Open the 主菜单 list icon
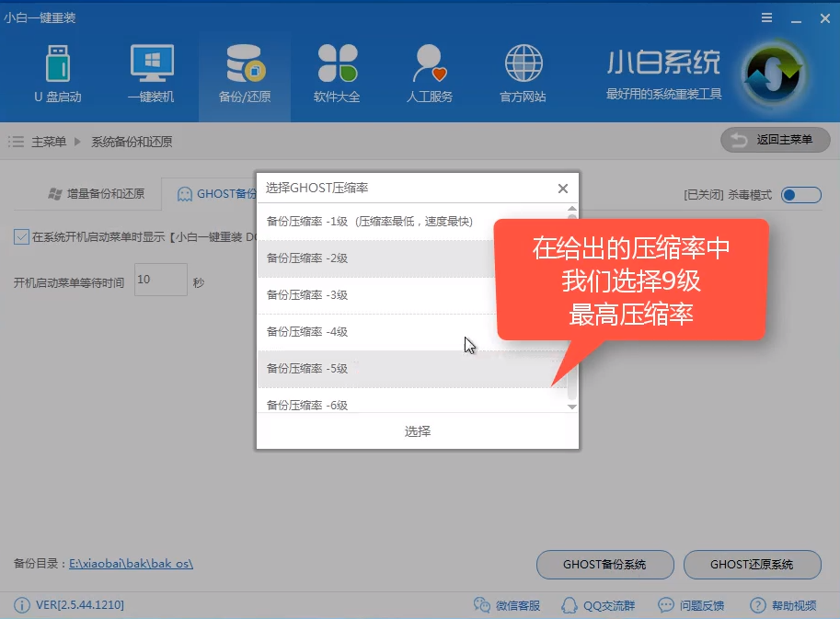Image resolution: width=840 pixels, height=619 pixels. (x=15, y=142)
